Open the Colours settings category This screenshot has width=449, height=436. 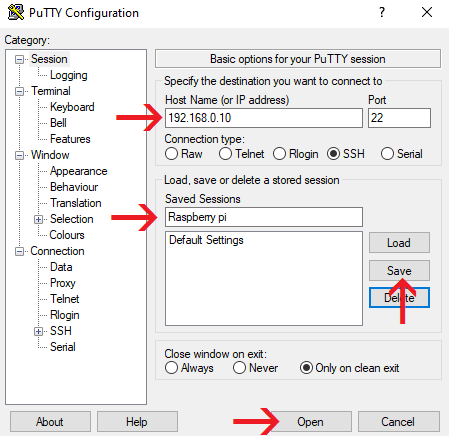67,235
